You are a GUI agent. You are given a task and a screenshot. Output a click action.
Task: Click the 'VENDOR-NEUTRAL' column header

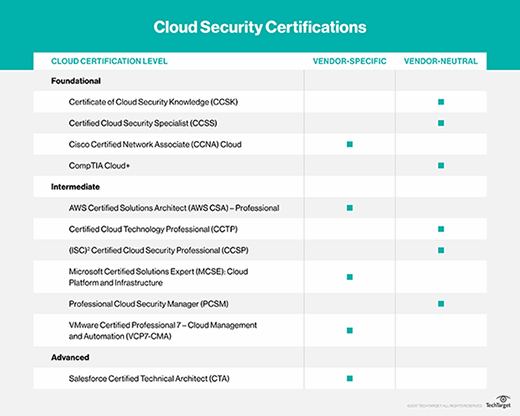(441, 61)
